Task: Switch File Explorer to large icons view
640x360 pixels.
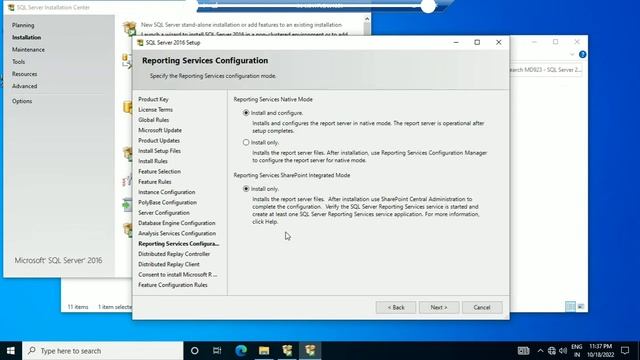Action: pos(580,306)
